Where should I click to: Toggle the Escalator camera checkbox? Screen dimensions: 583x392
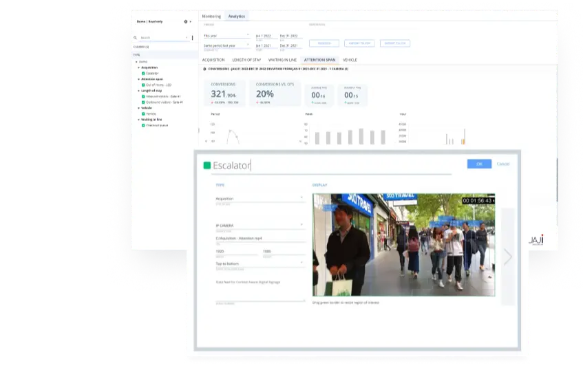pyautogui.click(x=143, y=73)
